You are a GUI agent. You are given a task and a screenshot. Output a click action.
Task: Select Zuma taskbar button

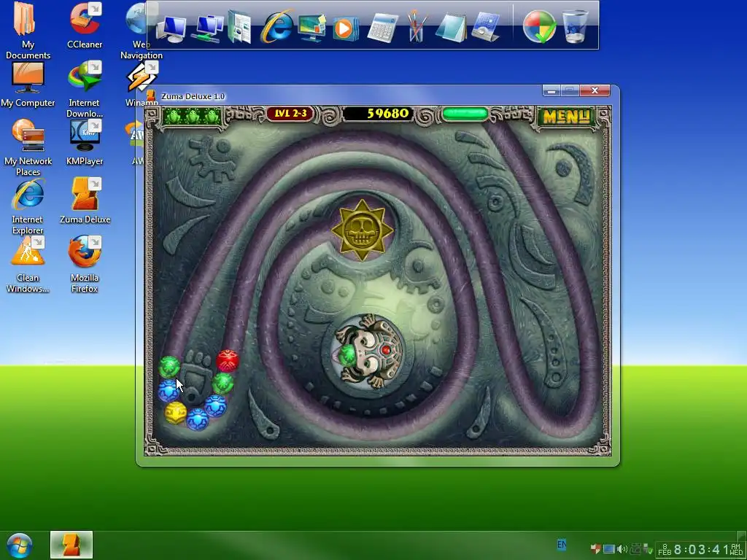71,545
